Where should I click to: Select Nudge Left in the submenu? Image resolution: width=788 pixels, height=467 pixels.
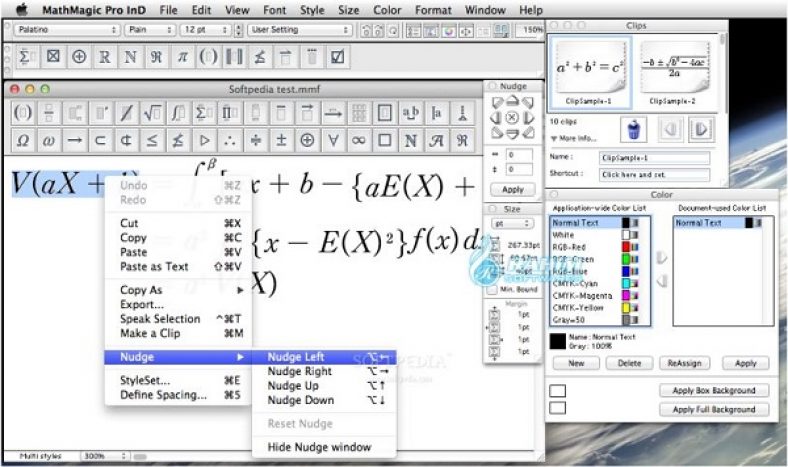[x=324, y=357]
